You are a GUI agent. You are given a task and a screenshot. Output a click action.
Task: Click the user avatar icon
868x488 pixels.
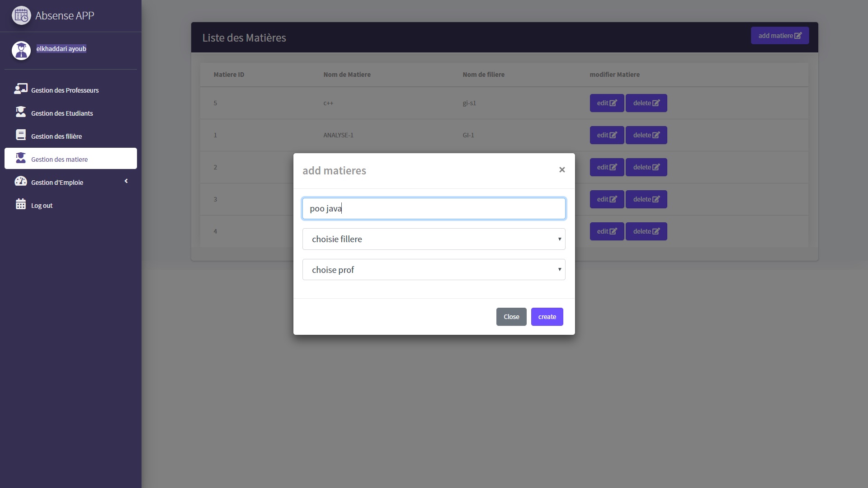tap(21, 50)
